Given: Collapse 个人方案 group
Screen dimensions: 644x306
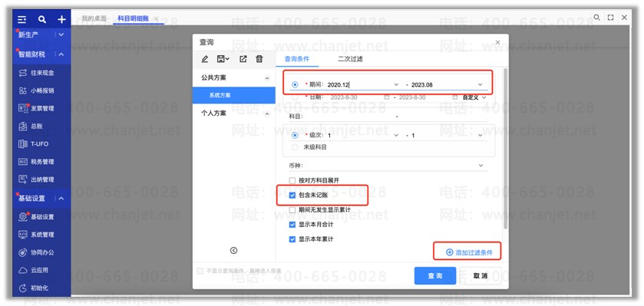Looking at the screenshot, I should (267, 114).
